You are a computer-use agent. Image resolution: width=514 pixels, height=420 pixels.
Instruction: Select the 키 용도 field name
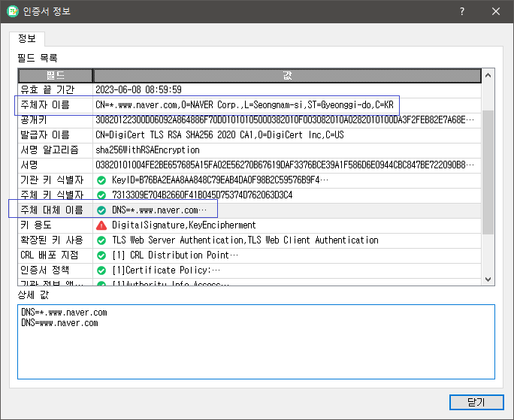coord(36,225)
